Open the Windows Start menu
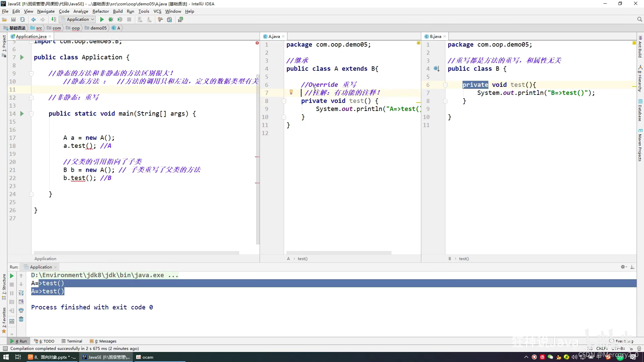 [x=6, y=357]
